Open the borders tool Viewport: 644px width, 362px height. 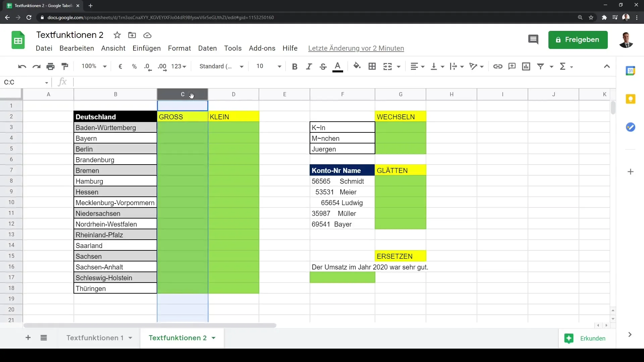pyautogui.click(x=372, y=66)
